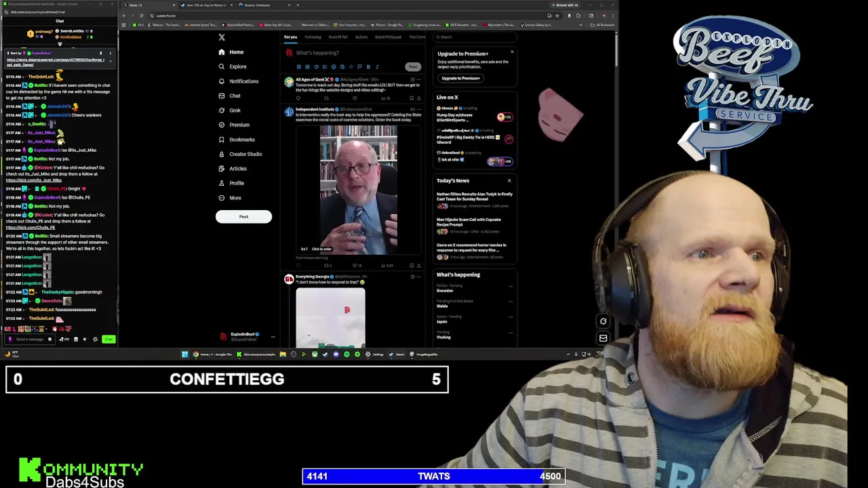This screenshot has height=488, width=868.
Task: Click the schedule icon in composer
Action: pos(342,66)
